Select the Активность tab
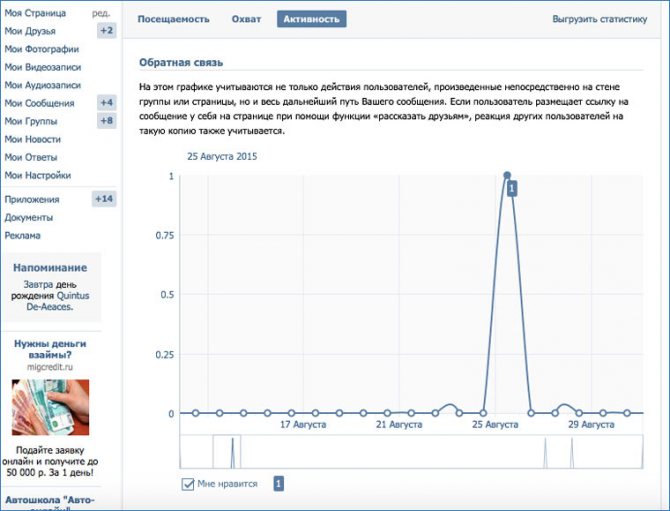Screen dimensions: 670x511 tap(311, 19)
